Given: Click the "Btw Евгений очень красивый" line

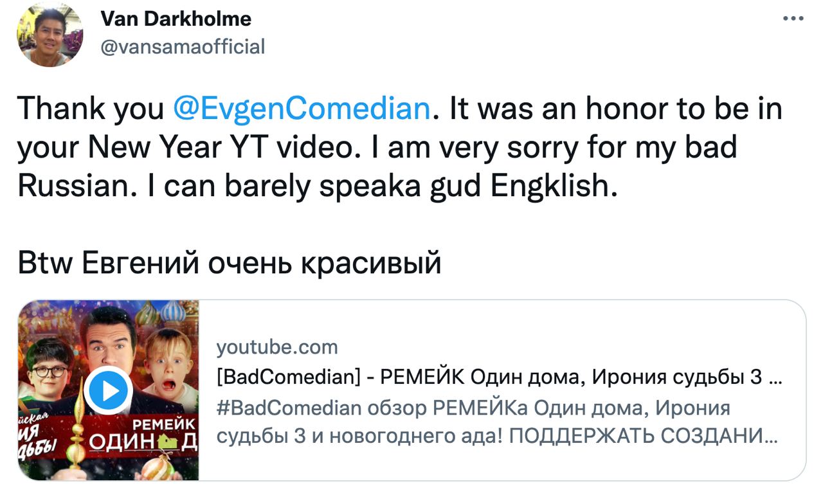Looking at the screenshot, I should (230, 263).
